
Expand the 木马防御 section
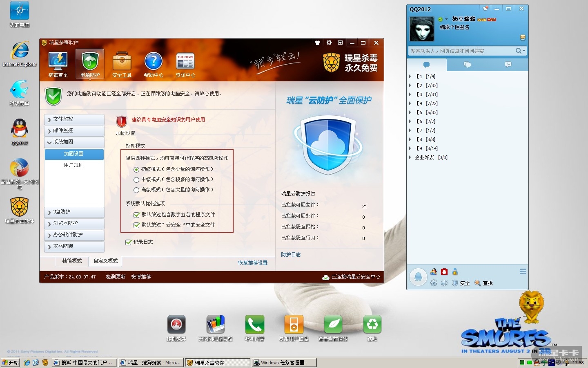(74, 247)
